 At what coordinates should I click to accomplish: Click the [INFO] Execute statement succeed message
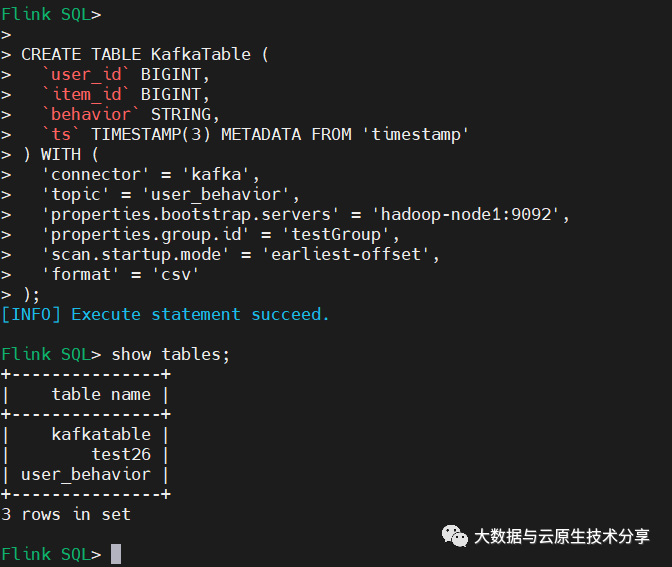166,314
